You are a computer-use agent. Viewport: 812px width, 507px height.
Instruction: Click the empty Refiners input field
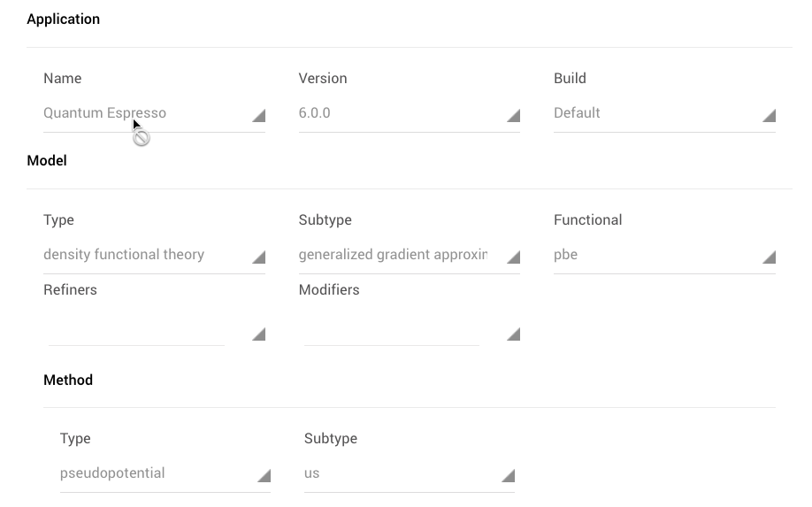coord(137,334)
